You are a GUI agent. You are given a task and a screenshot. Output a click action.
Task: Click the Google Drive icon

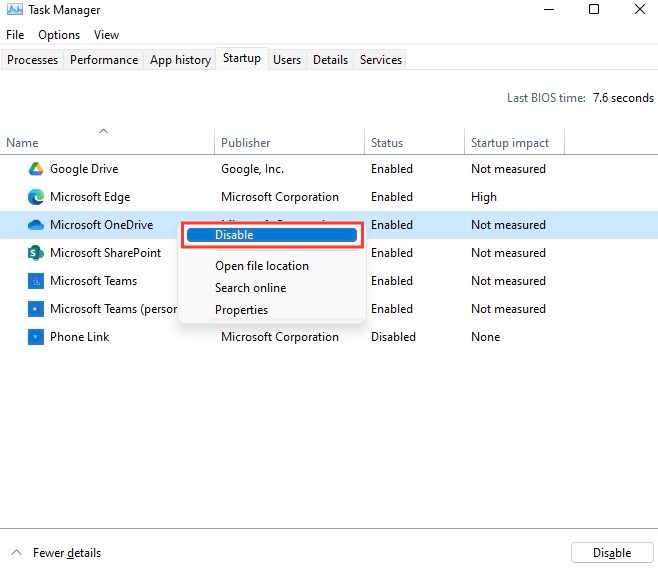(36, 169)
